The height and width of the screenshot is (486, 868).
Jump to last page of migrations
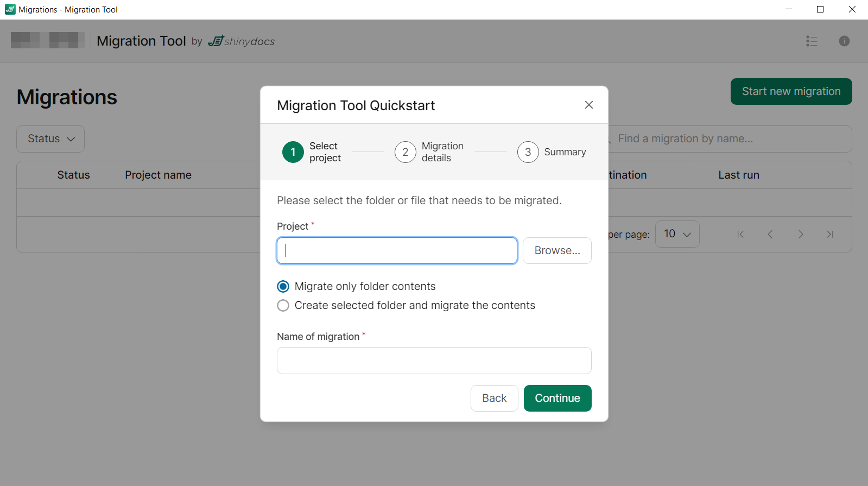(829, 235)
